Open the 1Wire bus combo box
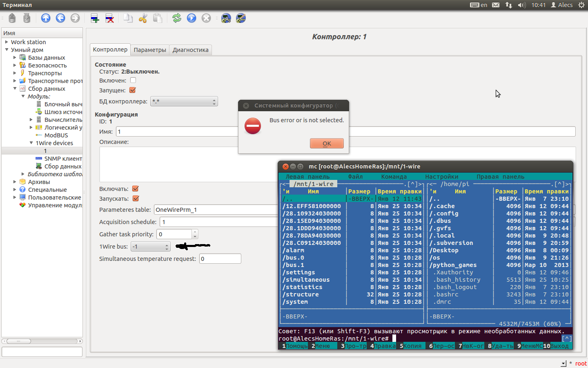 point(150,247)
